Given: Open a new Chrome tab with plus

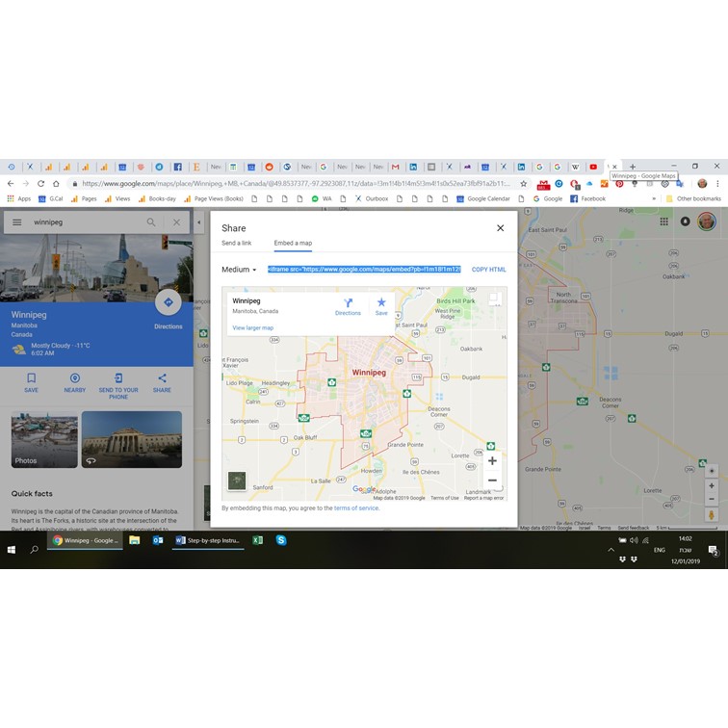Looking at the screenshot, I should click(x=633, y=167).
